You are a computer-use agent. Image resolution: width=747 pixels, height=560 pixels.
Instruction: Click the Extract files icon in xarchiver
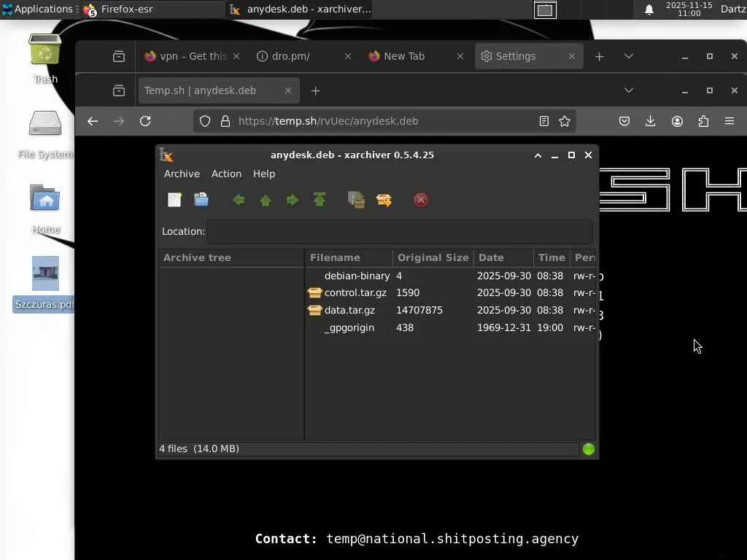tap(384, 200)
